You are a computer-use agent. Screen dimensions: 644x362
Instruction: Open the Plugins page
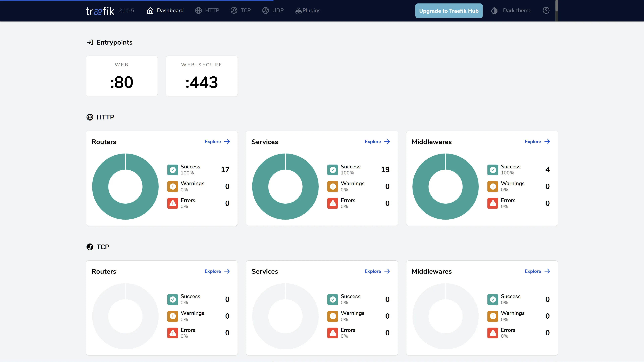[308, 11]
